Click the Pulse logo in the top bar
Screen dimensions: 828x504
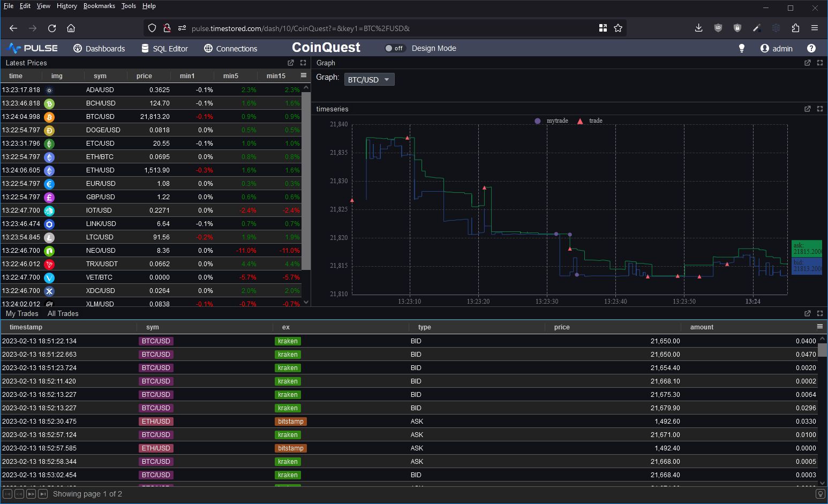click(32, 48)
